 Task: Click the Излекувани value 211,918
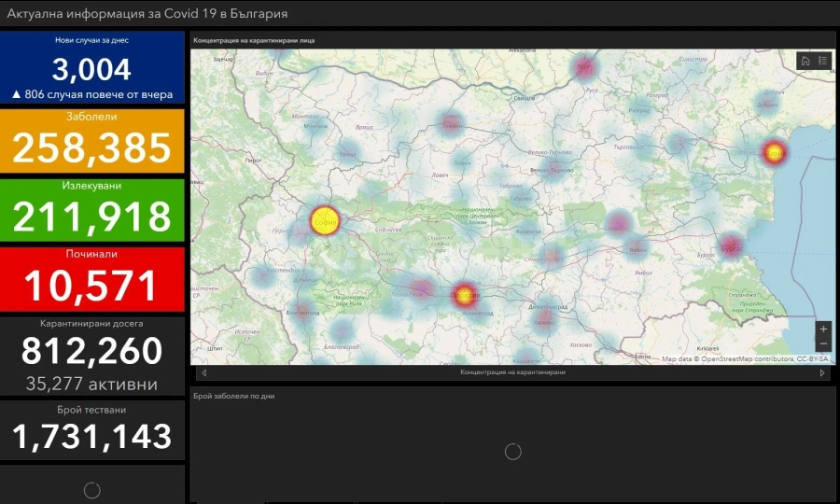pyautogui.click(x=91, y=217)
